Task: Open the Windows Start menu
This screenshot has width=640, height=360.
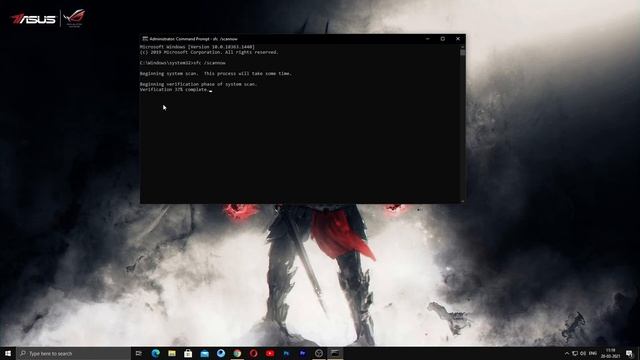Action: (8, 353)
